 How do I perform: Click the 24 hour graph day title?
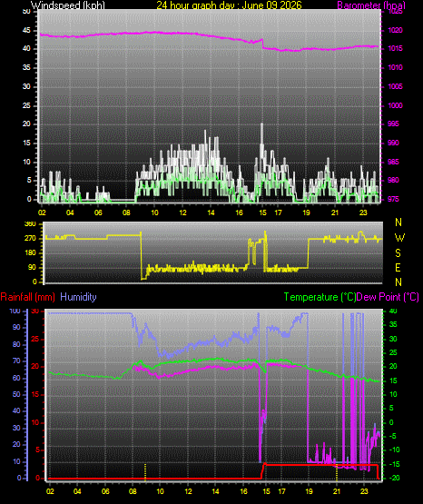229,5
